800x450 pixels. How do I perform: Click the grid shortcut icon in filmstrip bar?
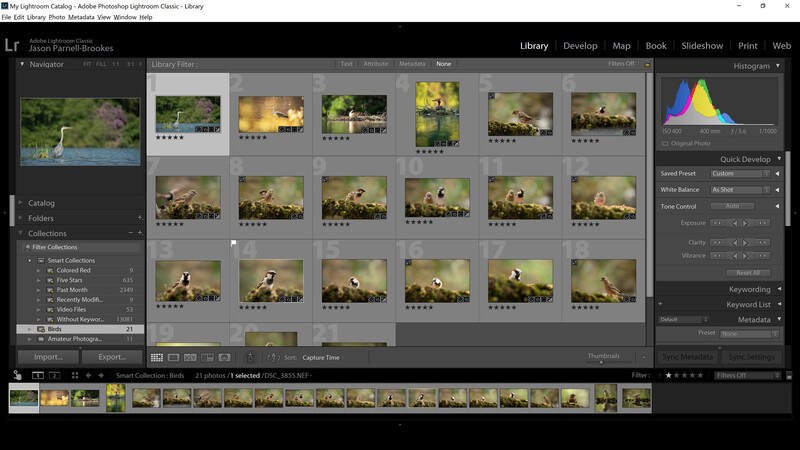click(75, 376)
